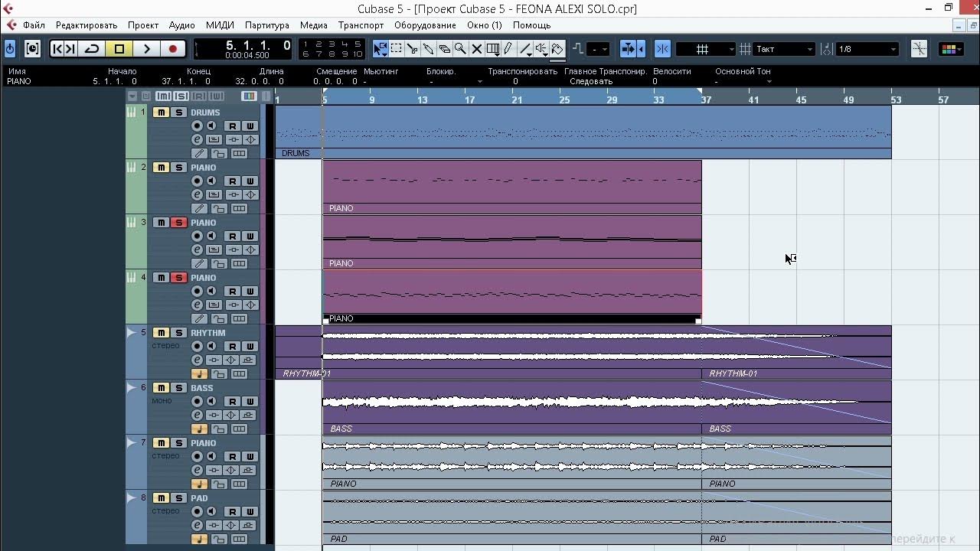Select the Glue tool

tap(429, 48)
